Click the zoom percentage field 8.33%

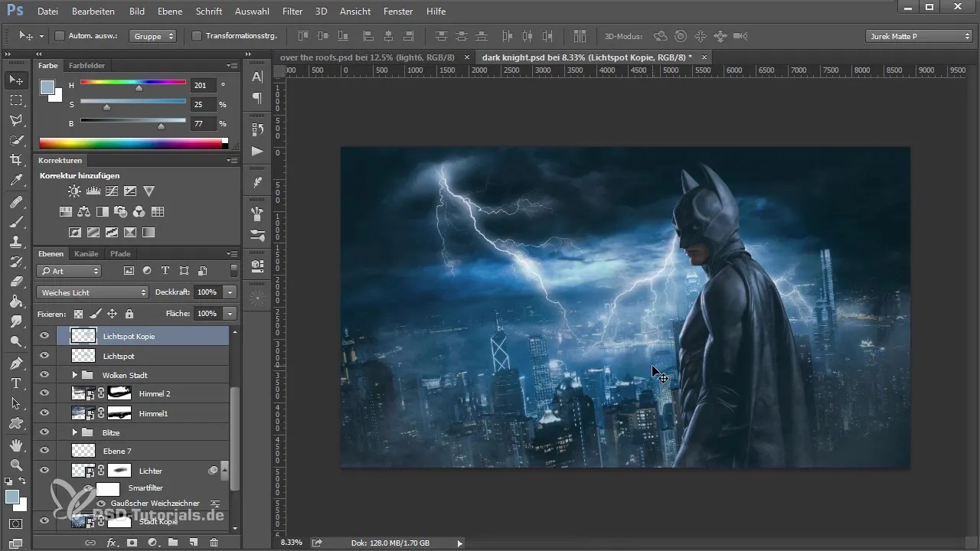[291, 542]
